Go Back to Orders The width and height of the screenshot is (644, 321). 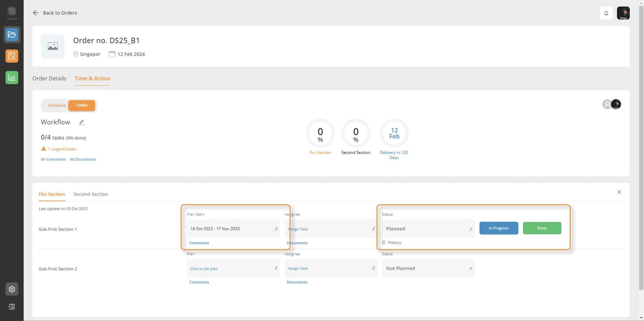(x=60, y=13)
